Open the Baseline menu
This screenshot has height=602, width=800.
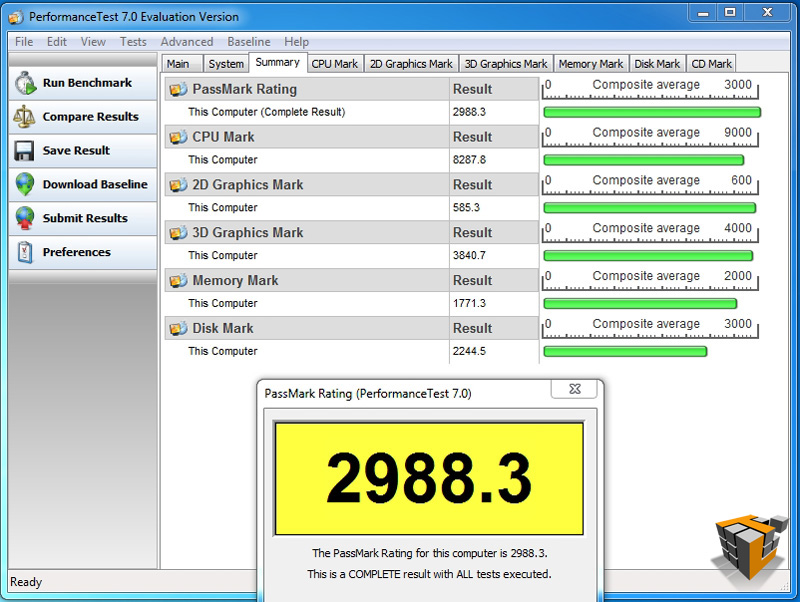249,42
